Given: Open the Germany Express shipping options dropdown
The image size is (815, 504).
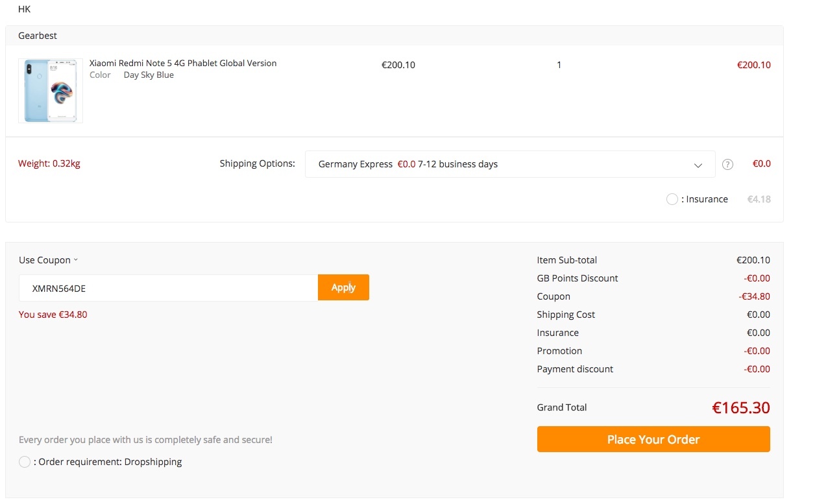Looking at the screenshot, I should pyautogui.click(x=510, y=164).
